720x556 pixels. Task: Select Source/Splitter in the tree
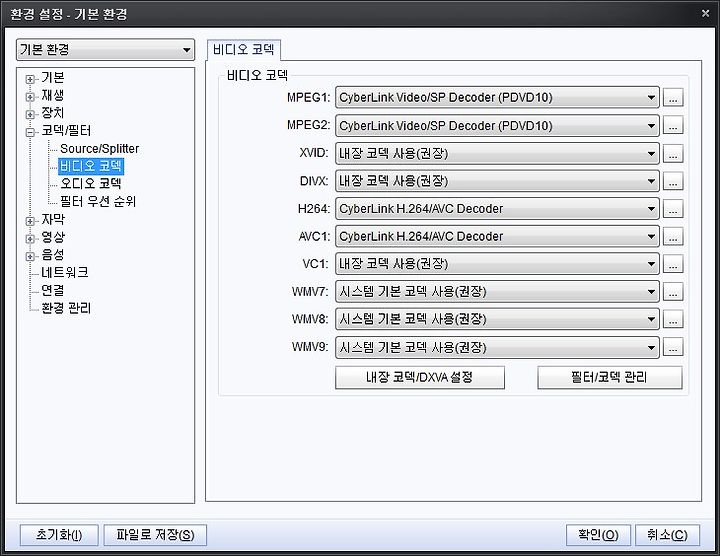[x=99, y=149]
